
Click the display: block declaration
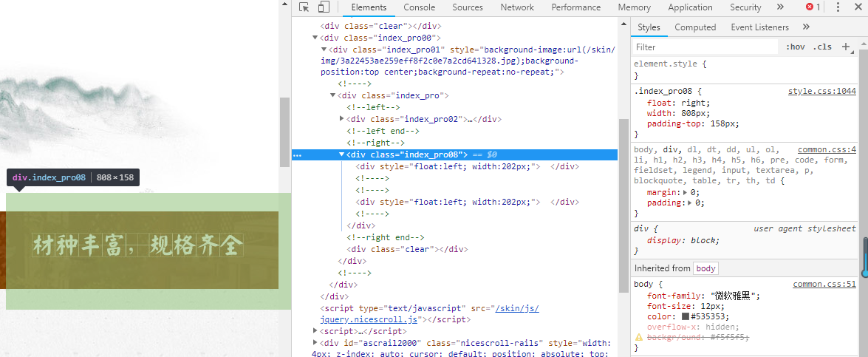(683, 240)
